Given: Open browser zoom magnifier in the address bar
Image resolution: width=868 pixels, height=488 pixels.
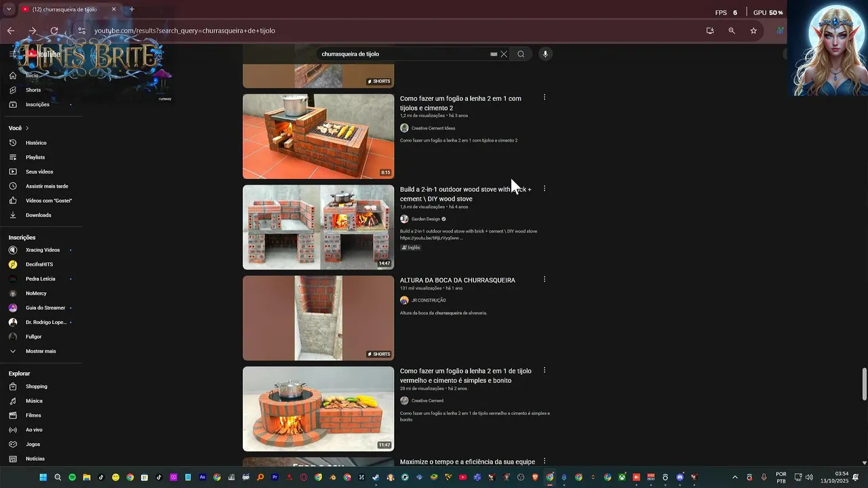Looking at the screenshot, I should click(x=732, y=30).
